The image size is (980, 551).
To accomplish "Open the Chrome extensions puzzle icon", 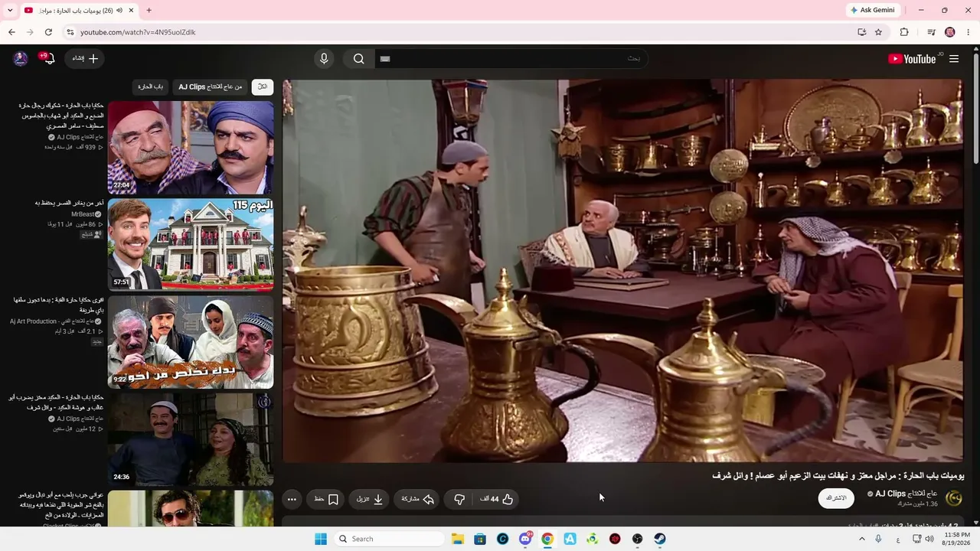I will click(x=904, y=32).
